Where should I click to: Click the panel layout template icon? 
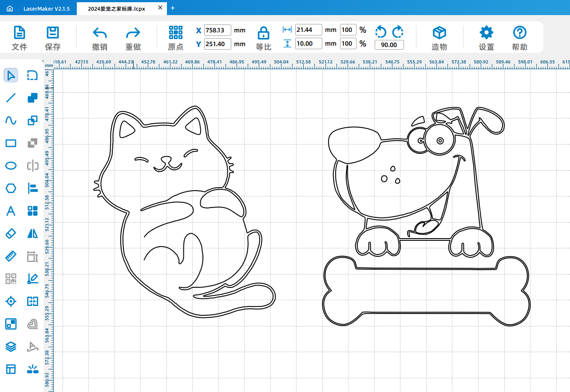(11, 369)
